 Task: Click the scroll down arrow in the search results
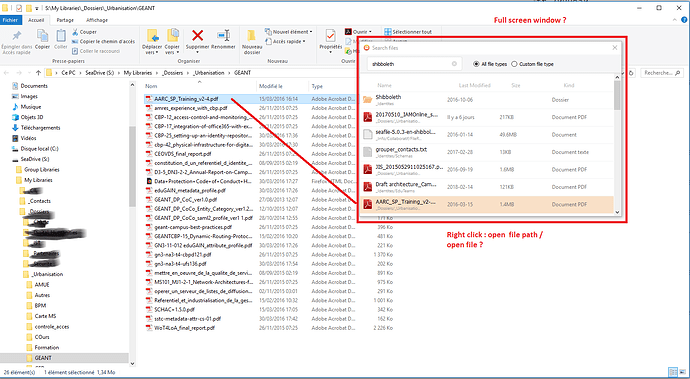point(617,212)
